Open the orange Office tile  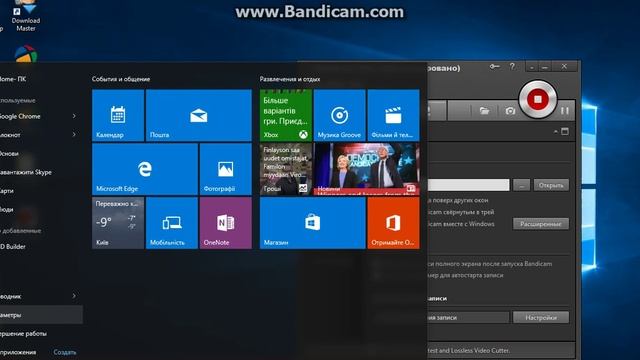click(393, 223)
